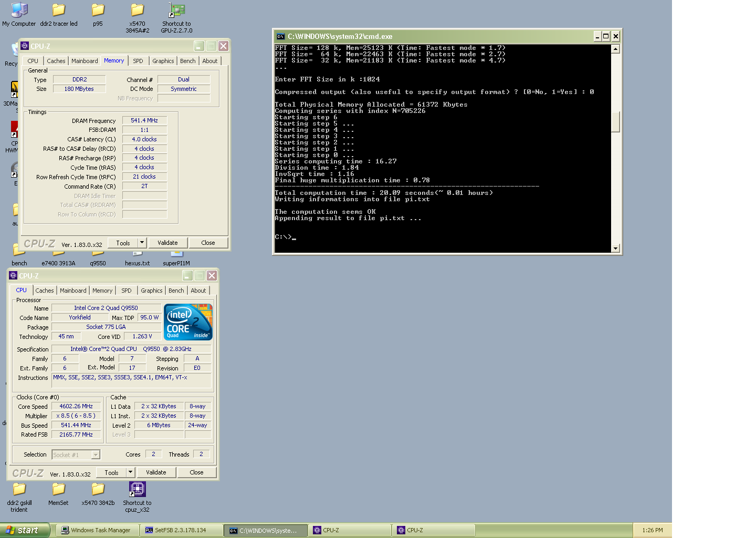The width and height of the screenshot is (756, 538).
Task: Open My Computer desktop icon
Action: click(x=19, y=14)
